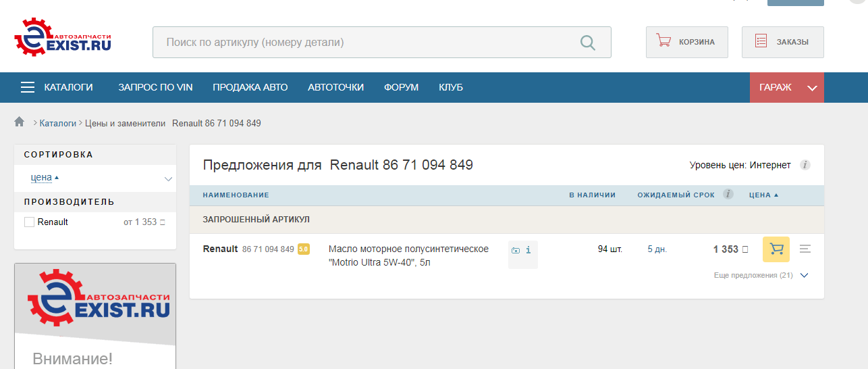Open the row options lines icon

(x=805, y=249)
